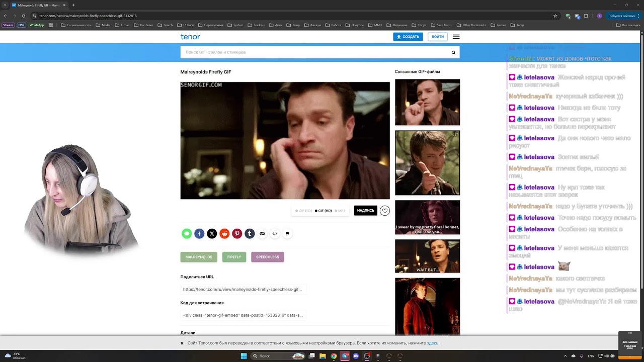Open Discord from the taskbar
This screenshot has width=644, height=362.
point(356,356)
